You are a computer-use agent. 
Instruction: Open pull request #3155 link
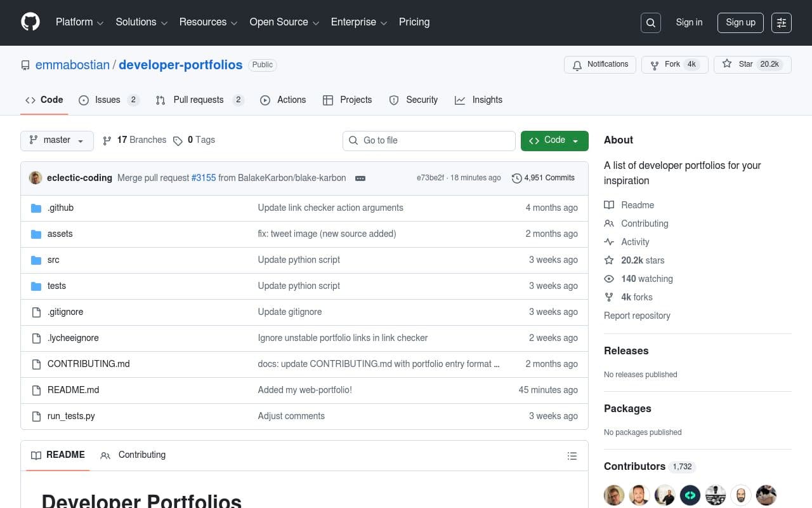click(203, 178)
